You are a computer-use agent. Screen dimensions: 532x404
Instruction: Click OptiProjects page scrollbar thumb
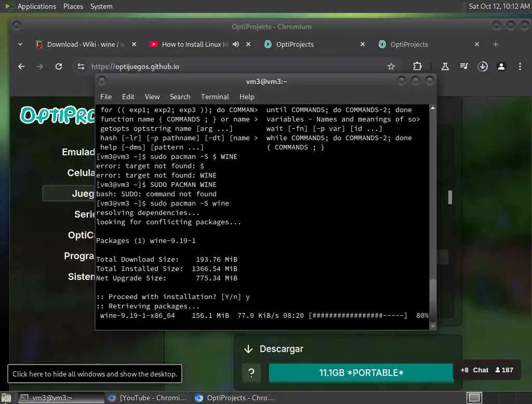(450, 197)
